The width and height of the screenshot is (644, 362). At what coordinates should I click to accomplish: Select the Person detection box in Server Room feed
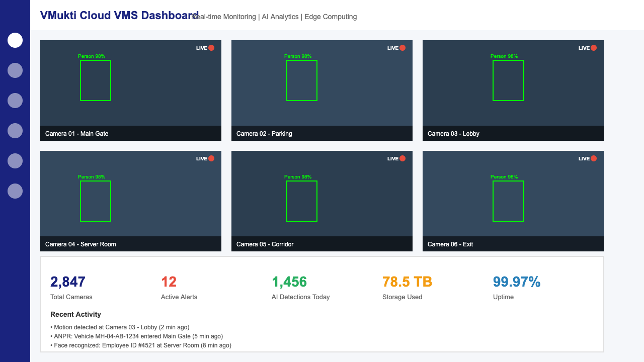[x=96, y=201]
